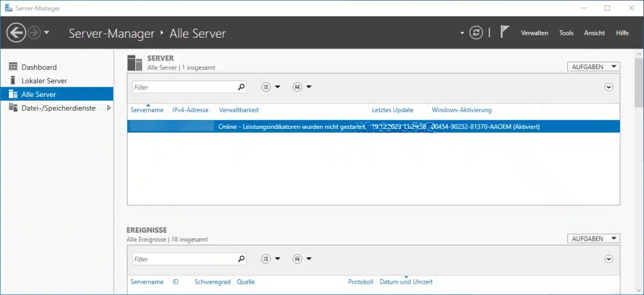Screen dimensions: 644x295
Task: Open the list options icon in Server section
Action: pyautogui.click(x=266, y=87)
